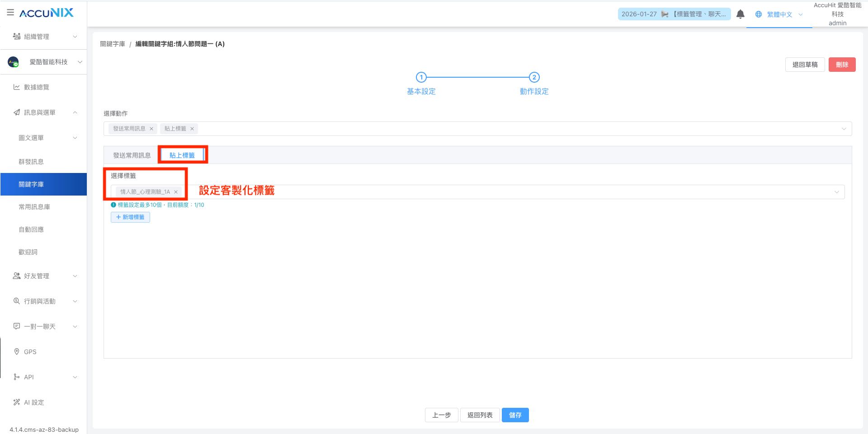Remove the 情人節_心理測驗_1A tag
The width and height of the screenshot is (868, 434).
pos(176,192)
